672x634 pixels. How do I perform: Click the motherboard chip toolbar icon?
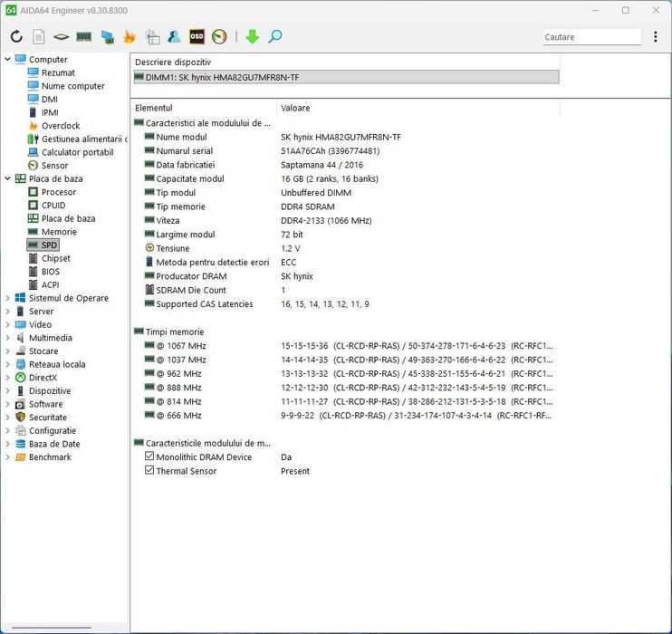pyautogui.click(x=61, y=37)
